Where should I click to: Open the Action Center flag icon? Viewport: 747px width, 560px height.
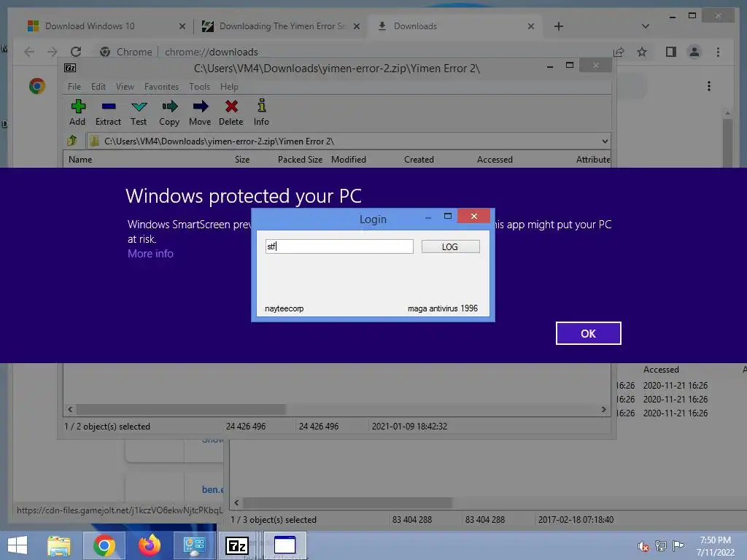[678, 545]
